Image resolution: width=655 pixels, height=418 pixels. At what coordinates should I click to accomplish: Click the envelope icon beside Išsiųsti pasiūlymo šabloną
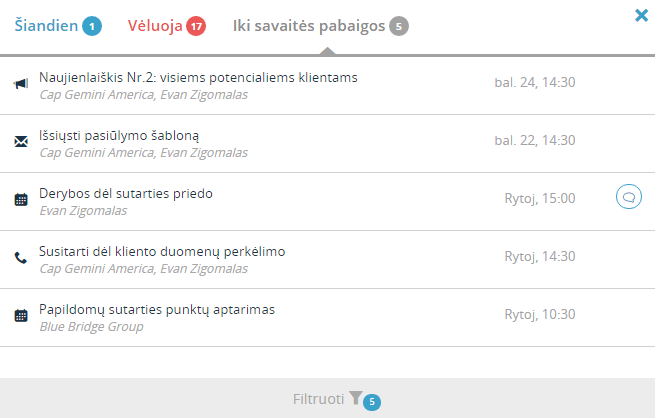21,142
